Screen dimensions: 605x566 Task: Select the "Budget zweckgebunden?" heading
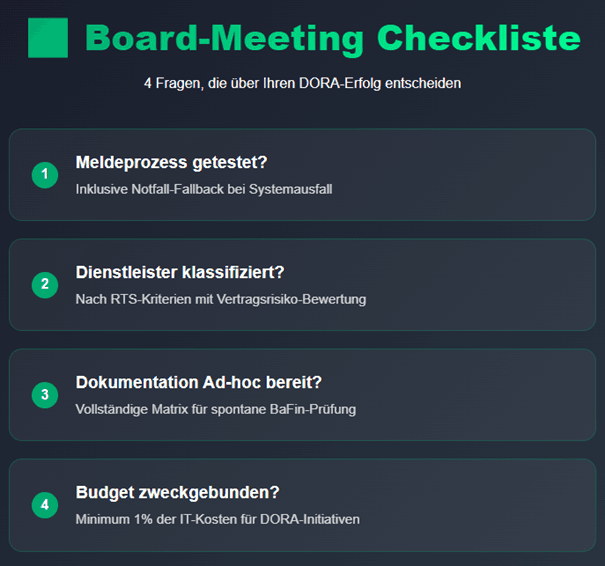coord(177,492)
